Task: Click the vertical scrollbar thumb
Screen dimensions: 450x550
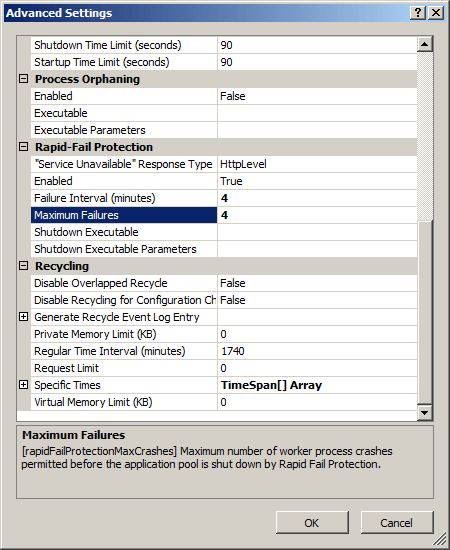Action: click(x=425, y=312)
